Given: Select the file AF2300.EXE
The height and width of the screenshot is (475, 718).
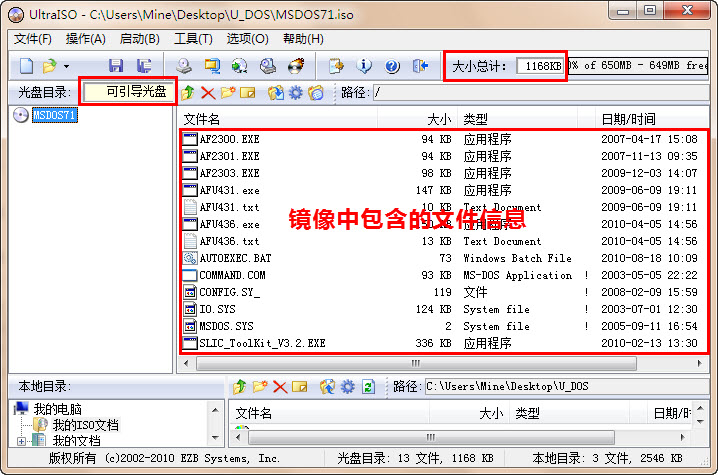Looking at the screenshot, I should [x=229, y=139].
